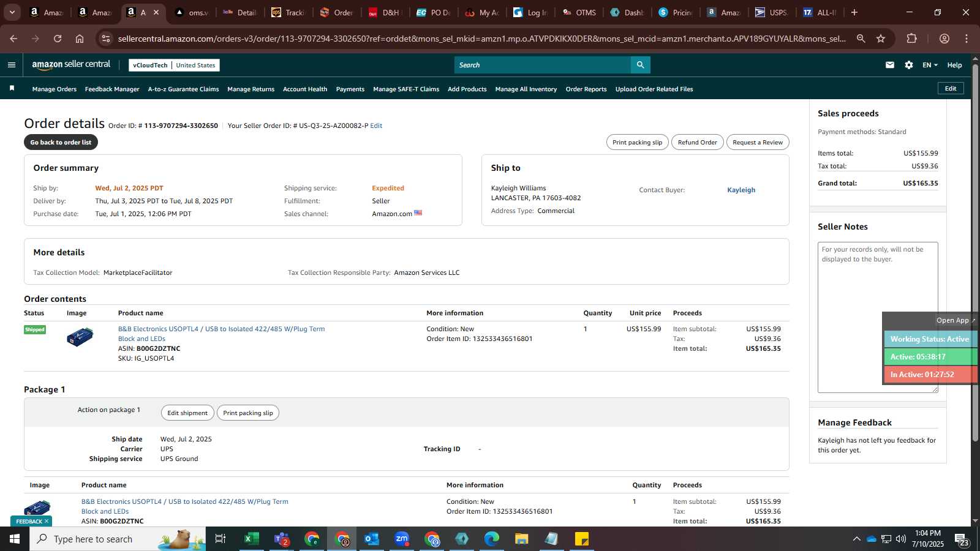Open Chrome's three-dot menu
The image size is (980, 551).
pyautogui.click(x=967, y=39)
